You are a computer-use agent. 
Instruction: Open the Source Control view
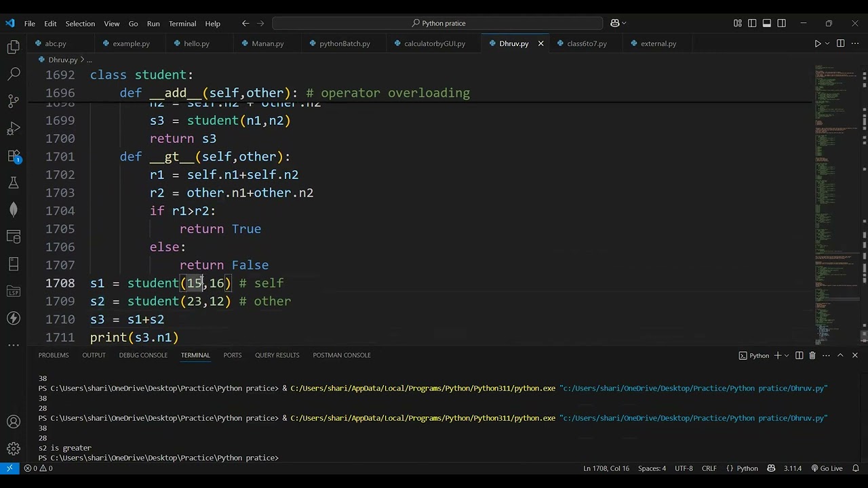[14, 101]
